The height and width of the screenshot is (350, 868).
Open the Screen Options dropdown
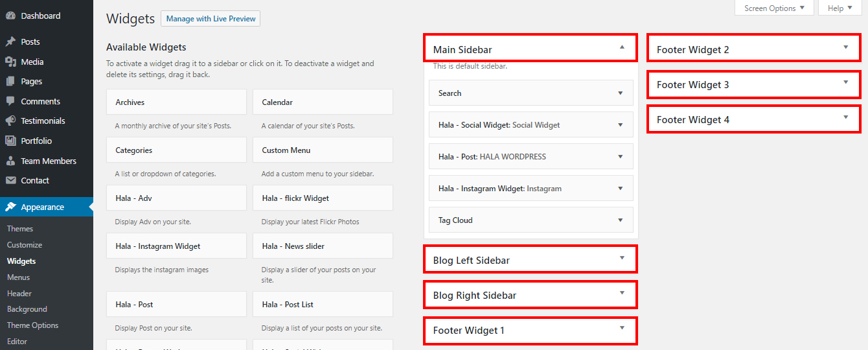click(774, 8)
